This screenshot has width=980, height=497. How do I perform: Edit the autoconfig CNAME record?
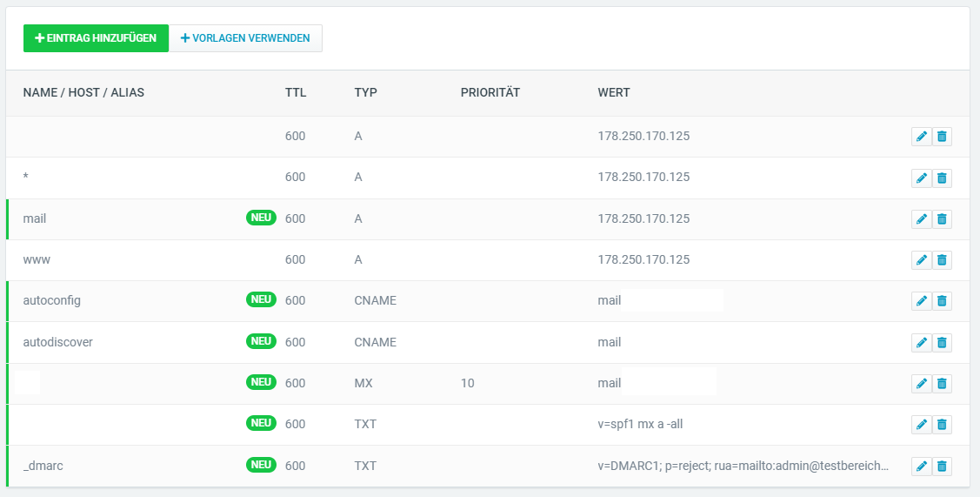[921, 301]
